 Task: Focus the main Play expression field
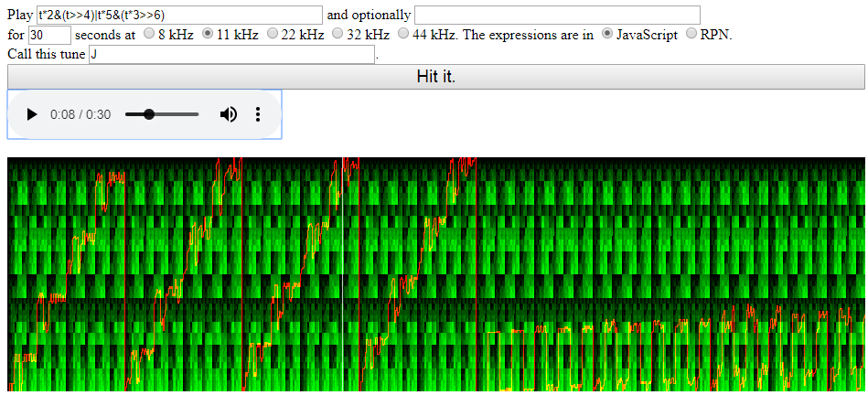[x=179, y=15]
